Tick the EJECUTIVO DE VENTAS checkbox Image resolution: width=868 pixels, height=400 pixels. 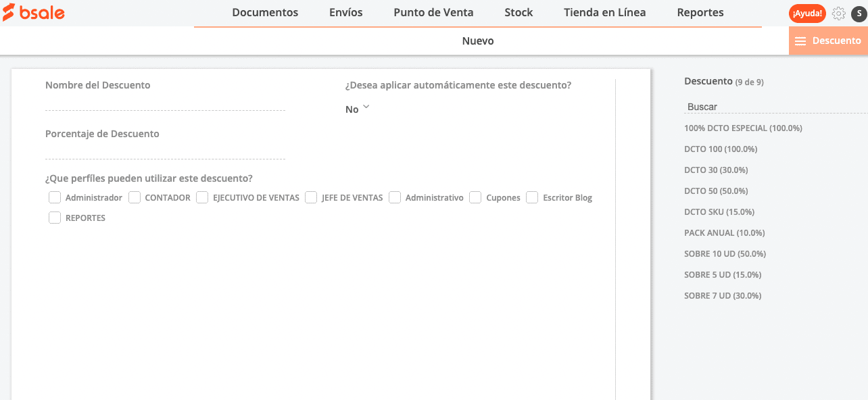click(x=202, y=198)
